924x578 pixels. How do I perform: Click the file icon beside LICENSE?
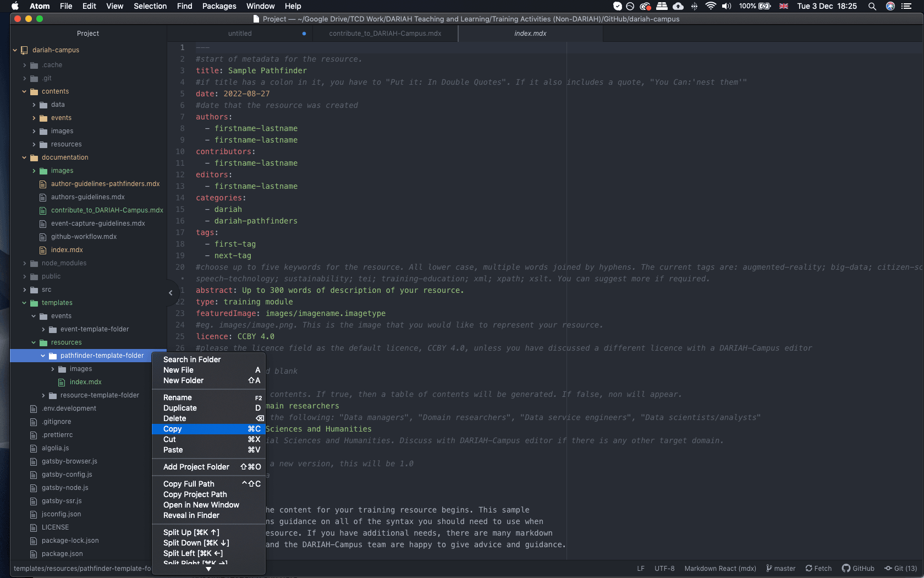(x=33, y=527)
